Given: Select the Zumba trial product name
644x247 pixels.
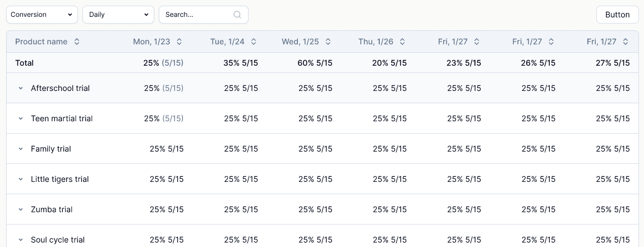Looking at the screenshot, I should [52, 209].
